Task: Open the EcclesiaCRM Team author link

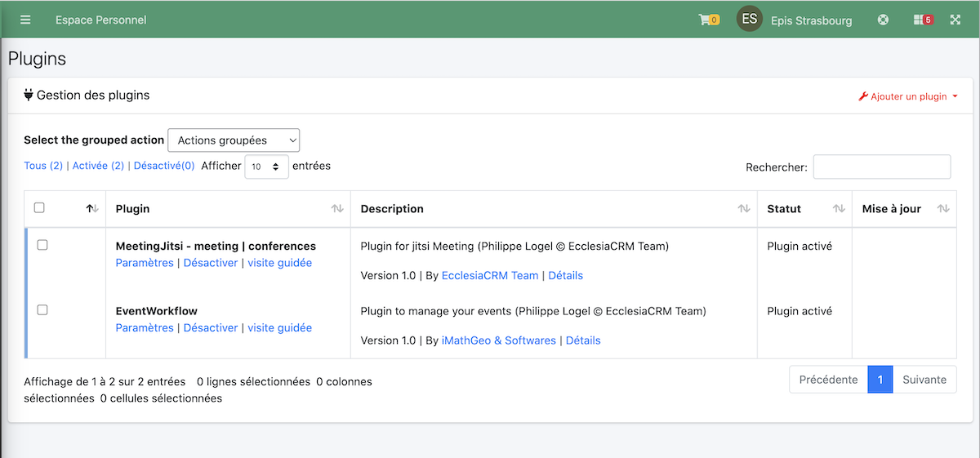Action: (490, 275)
